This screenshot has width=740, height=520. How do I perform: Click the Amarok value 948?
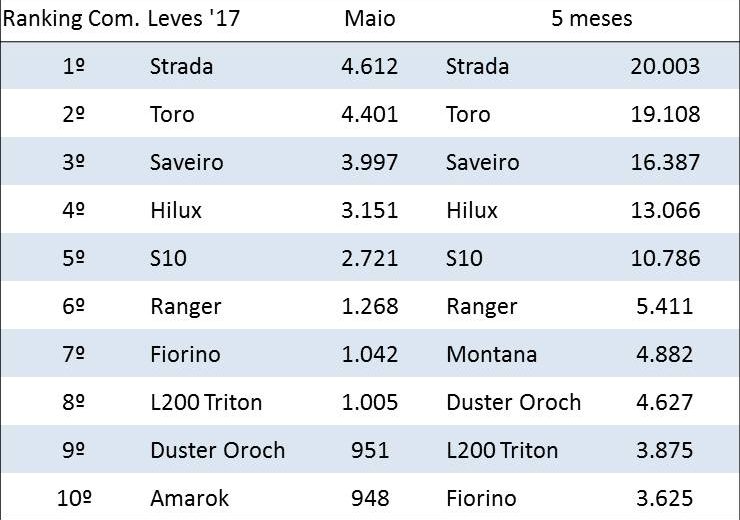coord(369,499)
